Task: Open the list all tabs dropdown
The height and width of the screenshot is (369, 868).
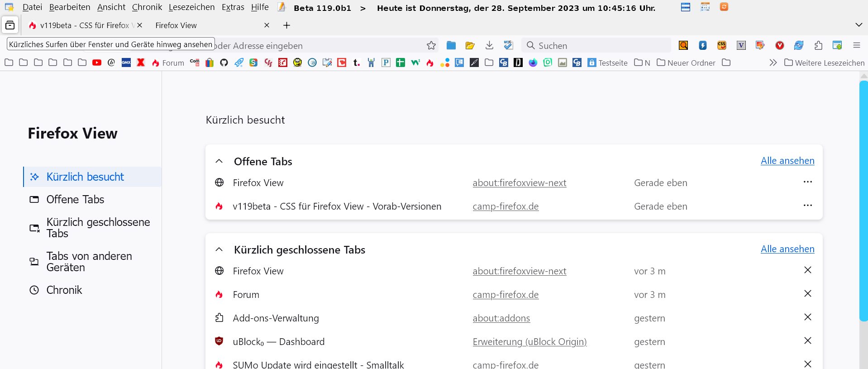Action: [x=858, y=25]
